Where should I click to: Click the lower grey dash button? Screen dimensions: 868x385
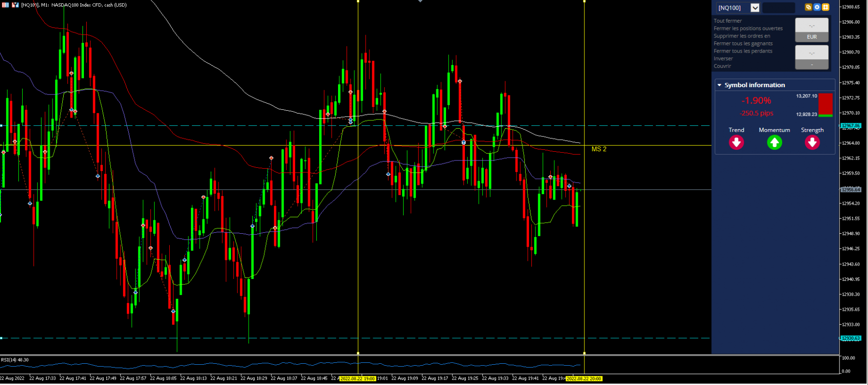point(812,65)
